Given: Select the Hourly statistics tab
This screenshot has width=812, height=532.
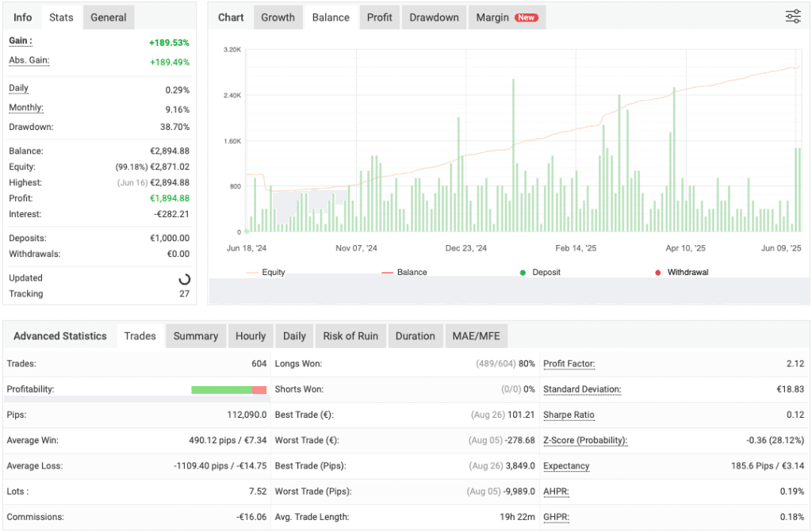Looking at the screenshot, I should (251, 335).
